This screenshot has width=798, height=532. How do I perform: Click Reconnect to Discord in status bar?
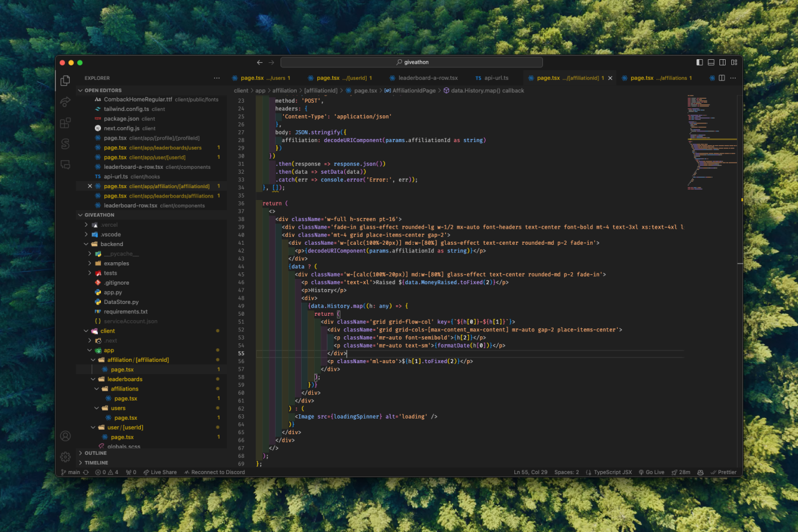214,472
